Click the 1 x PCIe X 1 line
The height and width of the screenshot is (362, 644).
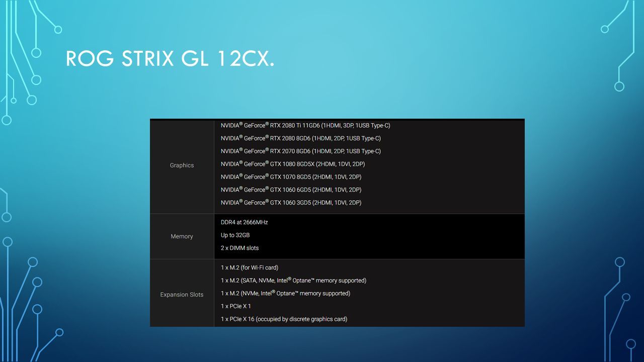(235, 306)
